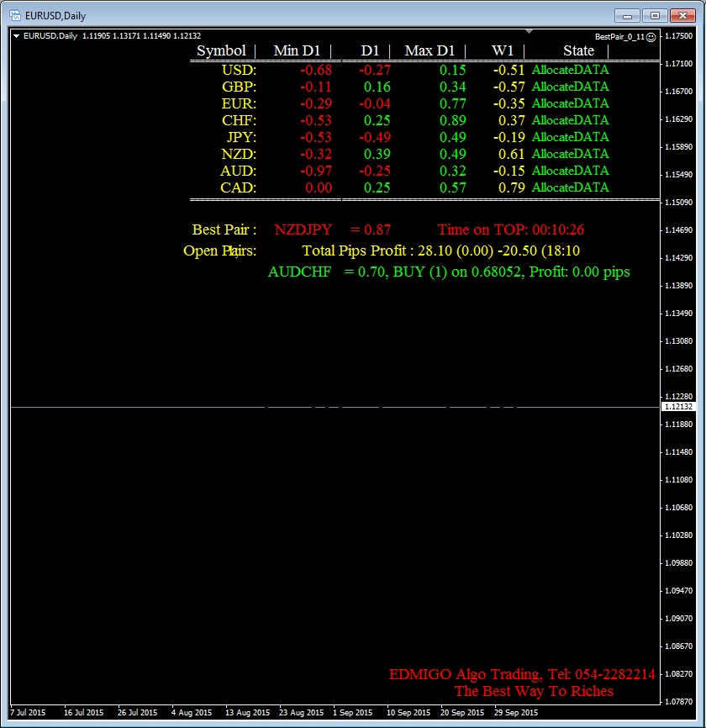Viewport: 706px width, 728px height.
Task: Click GBP D1 value 0.16
Action: 377,87
